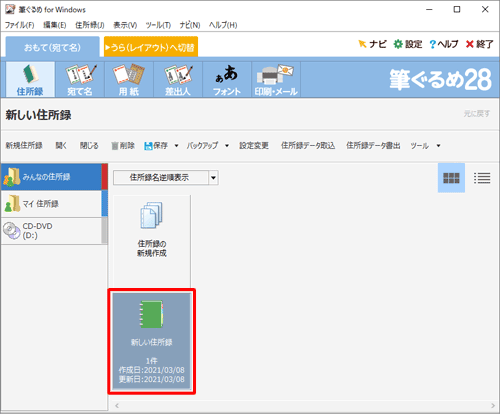Click 削除 delete with trash icon

click(123, 146)
